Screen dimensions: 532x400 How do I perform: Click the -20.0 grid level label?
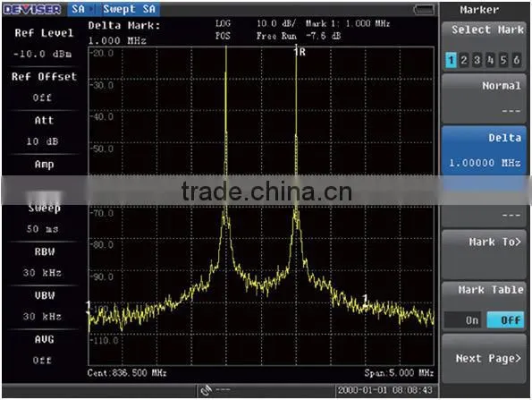102,53
